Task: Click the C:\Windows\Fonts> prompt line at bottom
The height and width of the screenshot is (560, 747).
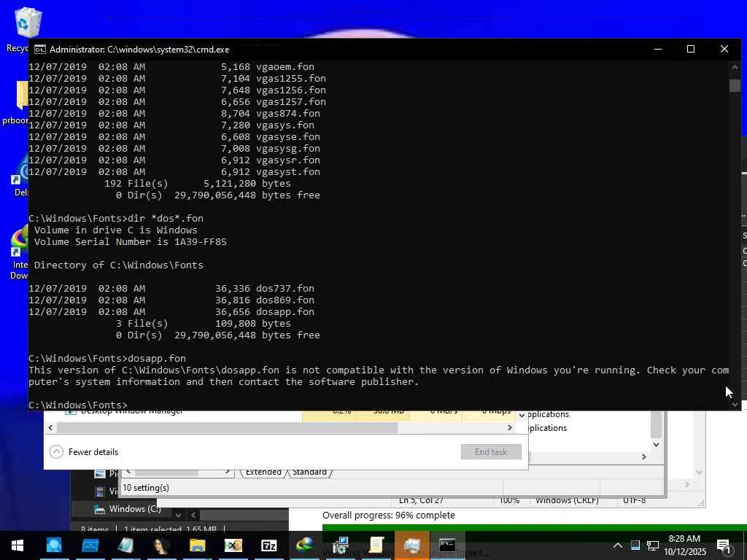Action: click(x=78, y=405)
